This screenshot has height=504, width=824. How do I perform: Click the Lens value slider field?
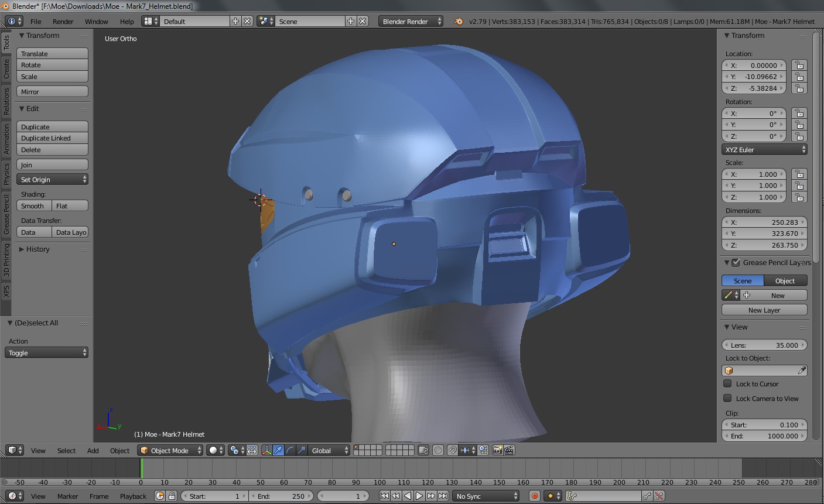click(764, 345)
